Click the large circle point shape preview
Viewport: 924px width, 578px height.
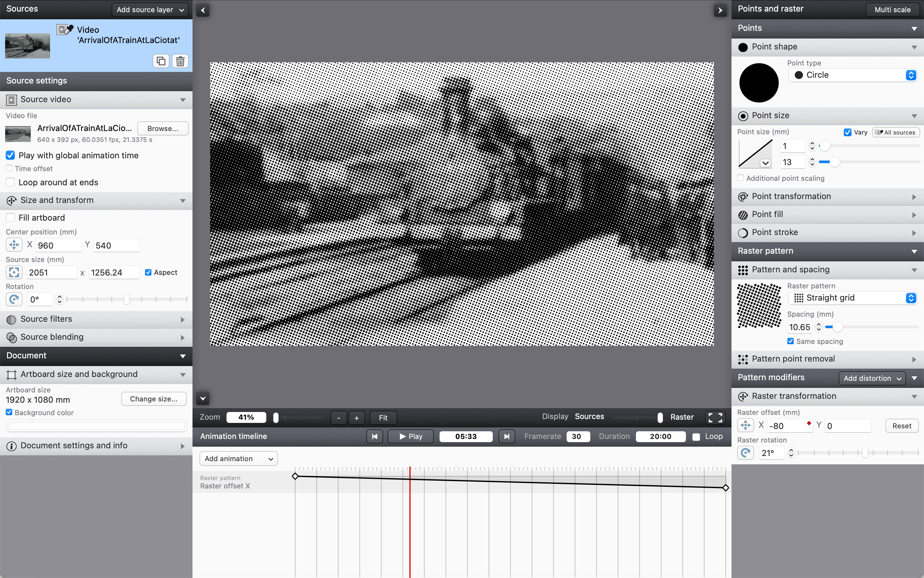click(759, 83)
